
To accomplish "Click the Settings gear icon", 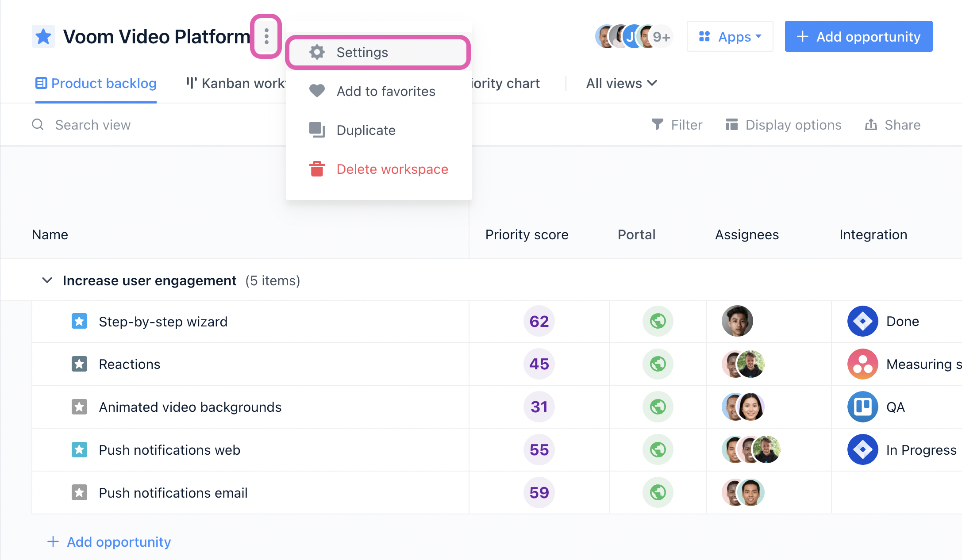I will 317,52.
